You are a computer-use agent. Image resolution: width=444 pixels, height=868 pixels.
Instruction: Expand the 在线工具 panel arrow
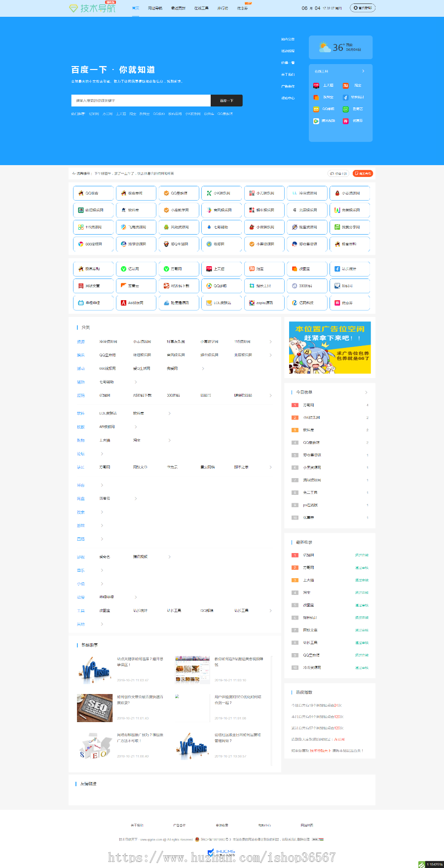[x=363, y=71]
